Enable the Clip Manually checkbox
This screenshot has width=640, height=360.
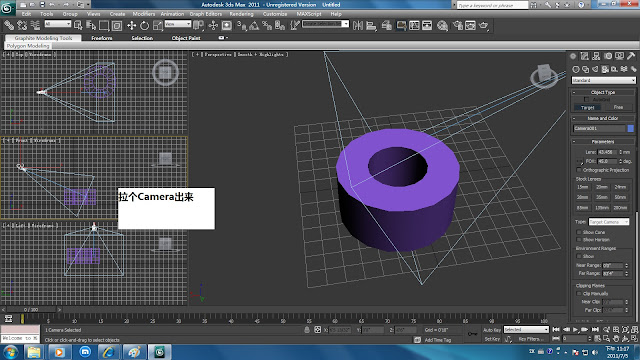pyautogui.click(x=579, y=293)
